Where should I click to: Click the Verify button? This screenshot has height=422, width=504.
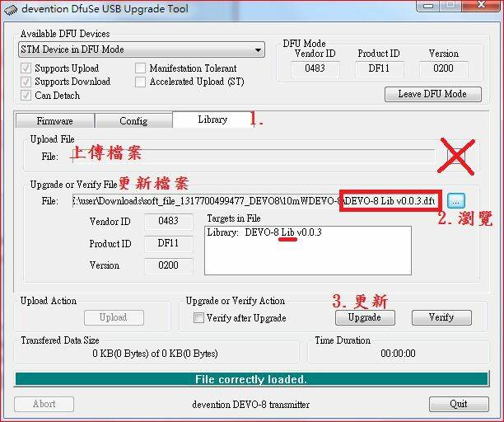(441, 317)
